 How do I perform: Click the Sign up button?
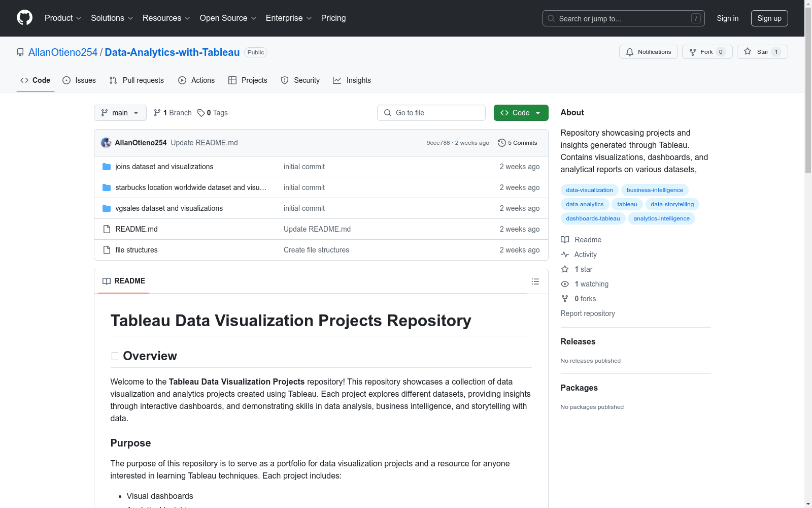coord(769,18)
